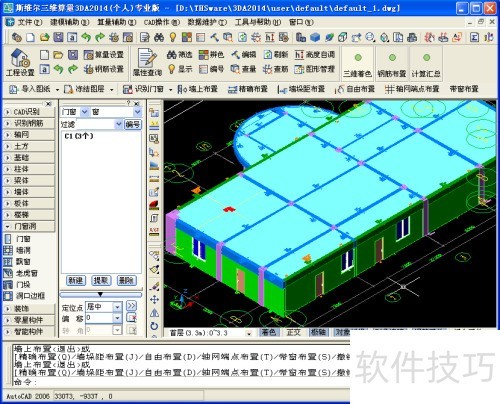Click the red hatch icon in vertical toolbar
Screen dimensions: 500x404
[x=154, y=204]
